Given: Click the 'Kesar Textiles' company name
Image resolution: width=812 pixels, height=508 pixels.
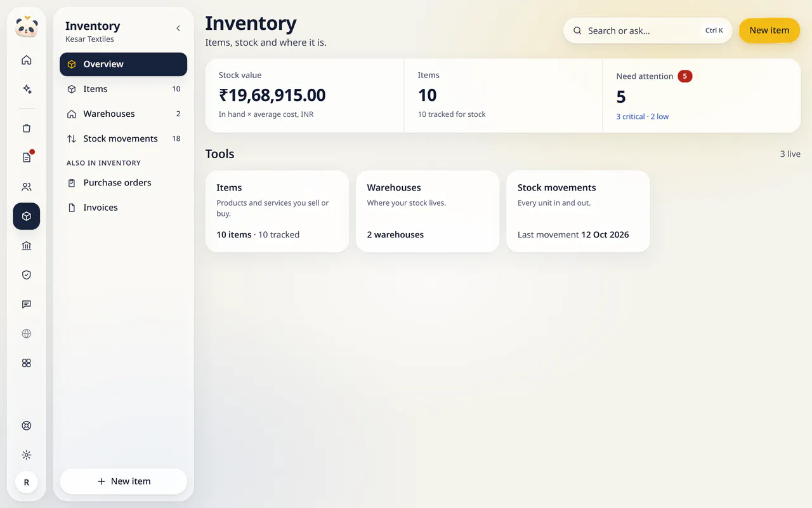Looking at the screenshot, I should [x=89, y=39].
